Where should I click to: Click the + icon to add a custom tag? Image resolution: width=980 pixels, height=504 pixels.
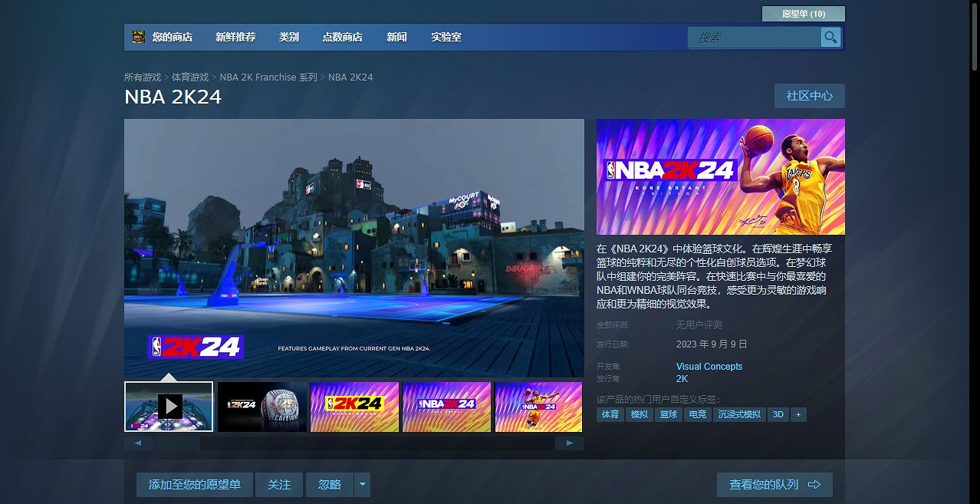797,414
